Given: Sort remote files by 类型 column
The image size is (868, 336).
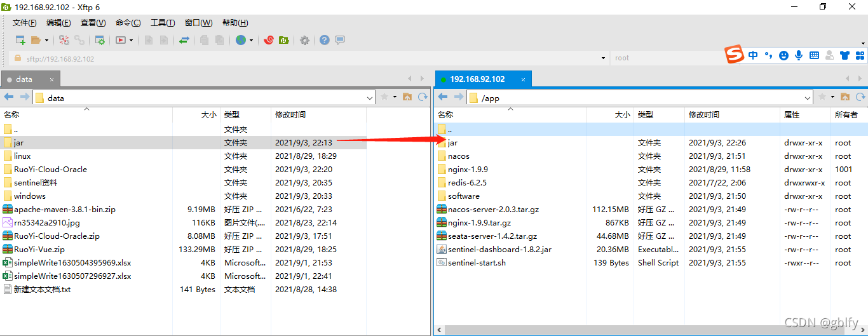Looking at the screenshot, I should [x=659, y=115].
